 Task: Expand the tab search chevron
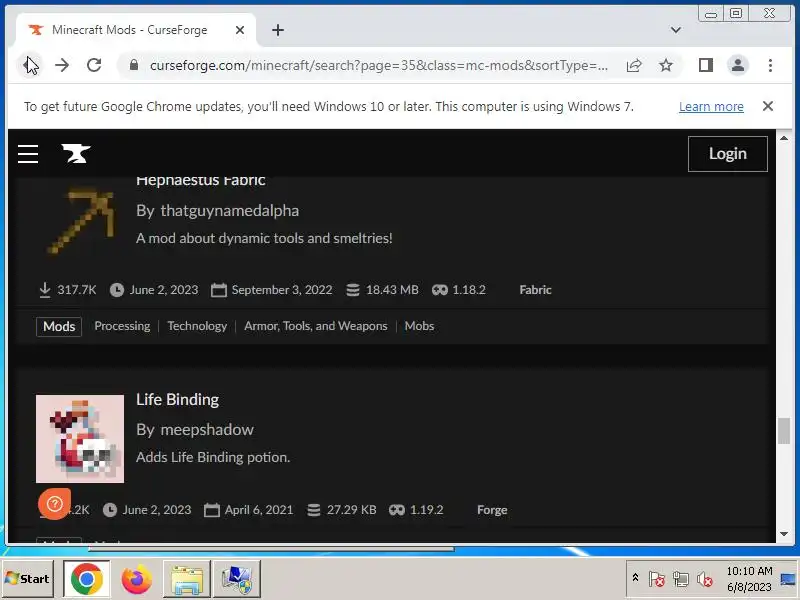(676, 30)
